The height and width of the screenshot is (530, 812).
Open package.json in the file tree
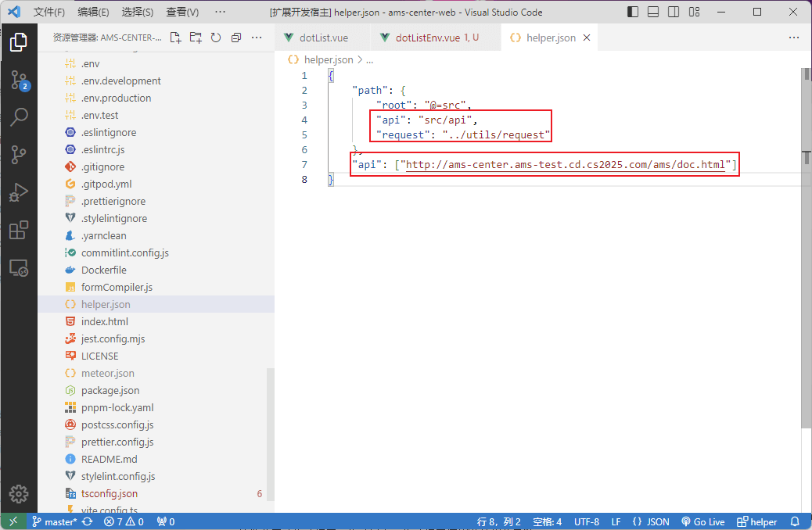(x=110, y=390)
